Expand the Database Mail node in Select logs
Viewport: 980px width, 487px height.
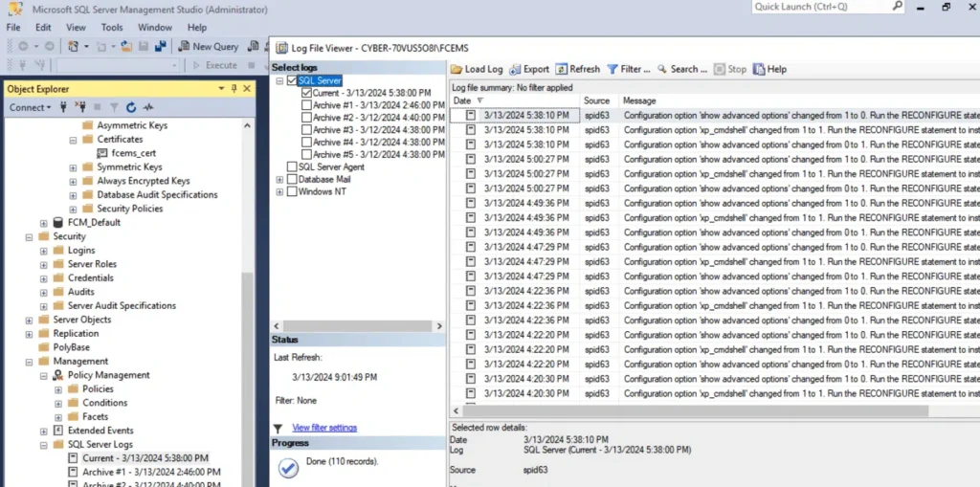279,180
